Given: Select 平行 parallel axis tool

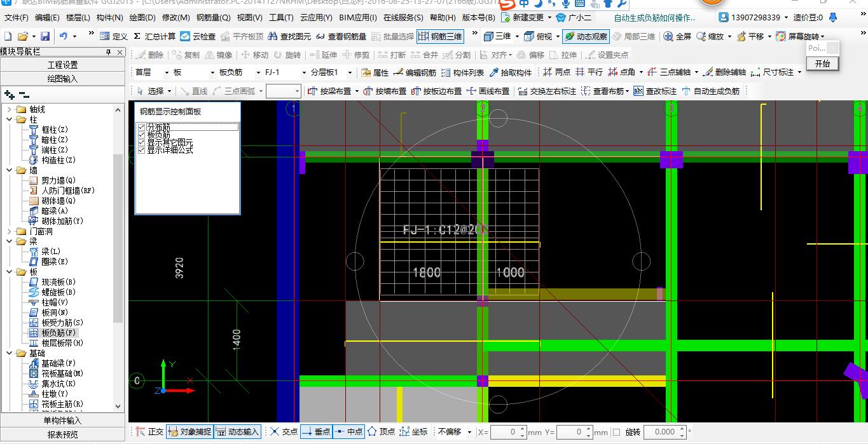Looking at the screenshot, I should pyautogui.click(x=588, y=72).
